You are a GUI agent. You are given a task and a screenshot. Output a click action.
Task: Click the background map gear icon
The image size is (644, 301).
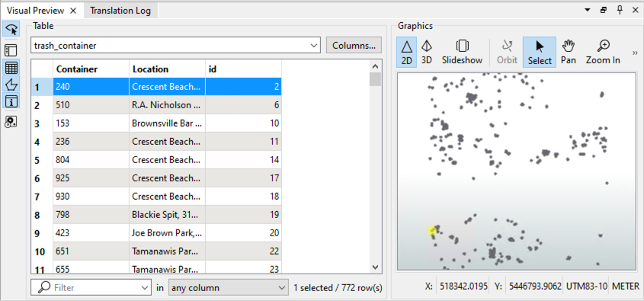[11, 121]
